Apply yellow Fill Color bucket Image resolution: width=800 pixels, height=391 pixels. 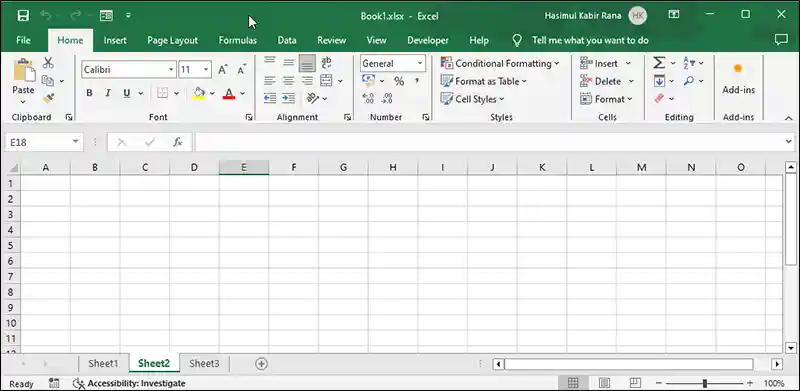[x=198, y=93]
